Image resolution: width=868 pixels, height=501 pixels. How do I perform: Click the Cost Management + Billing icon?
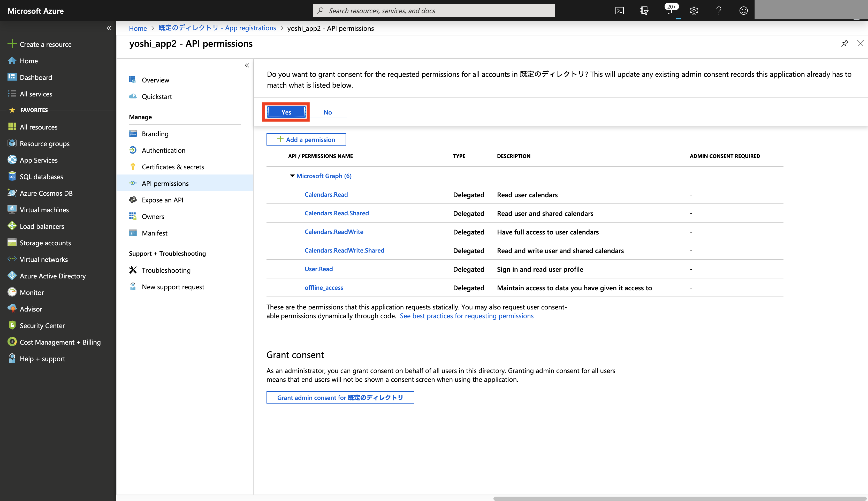pos(12,342)
